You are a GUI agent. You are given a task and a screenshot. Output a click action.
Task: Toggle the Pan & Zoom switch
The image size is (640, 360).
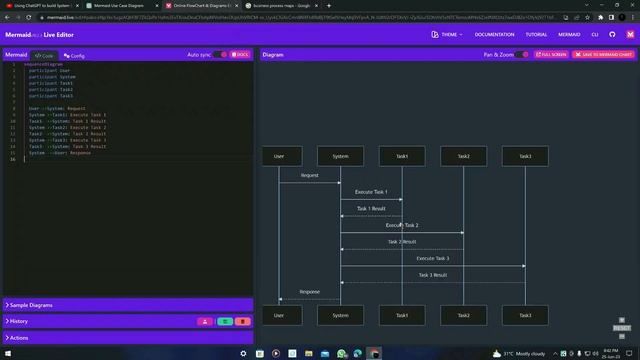pyautogui.click(x=522, y=55)
